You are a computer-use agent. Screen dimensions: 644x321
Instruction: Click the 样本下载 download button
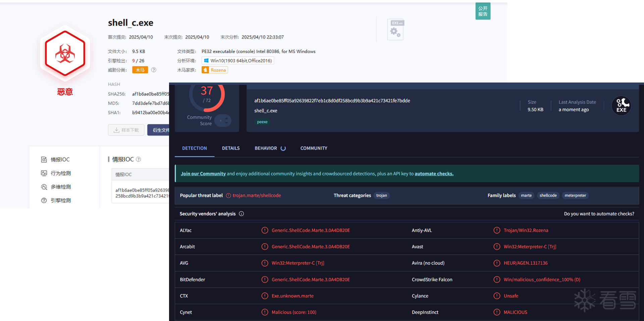[x=126, y=130]
